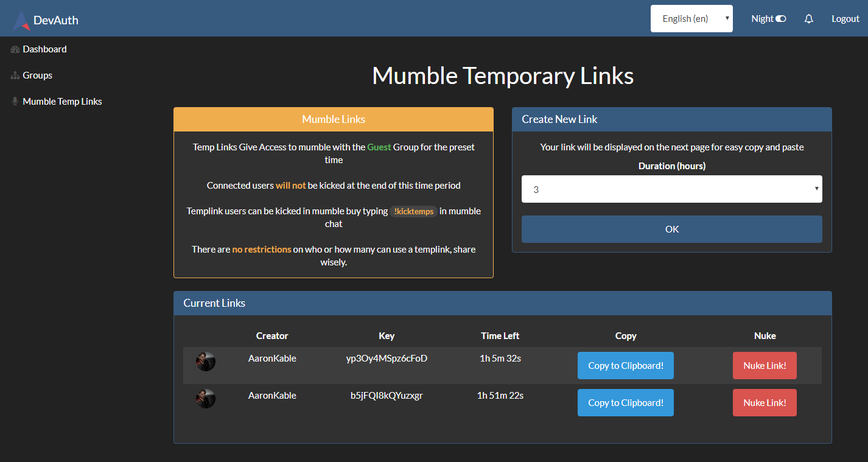
Task: Click the Create New Link panel header
Action: (672, 119)
